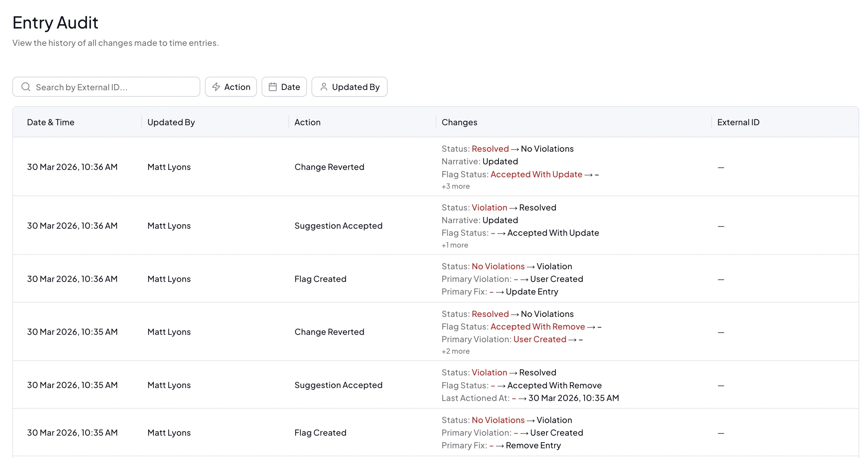Expand the +3 more changes in first Change Reverted row

tap(455, 186)
